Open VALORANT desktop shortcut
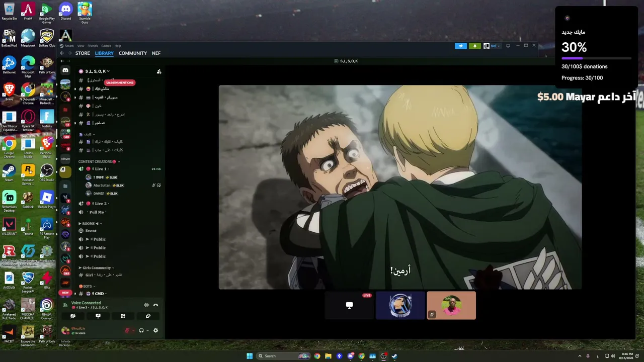644x362 pixels. pos(9,227)
